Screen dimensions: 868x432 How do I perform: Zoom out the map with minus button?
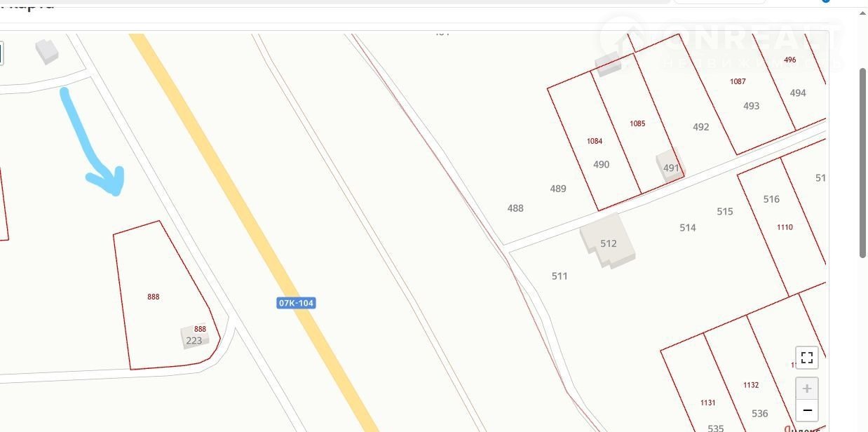pyautogui.click(x=807, y=410)
